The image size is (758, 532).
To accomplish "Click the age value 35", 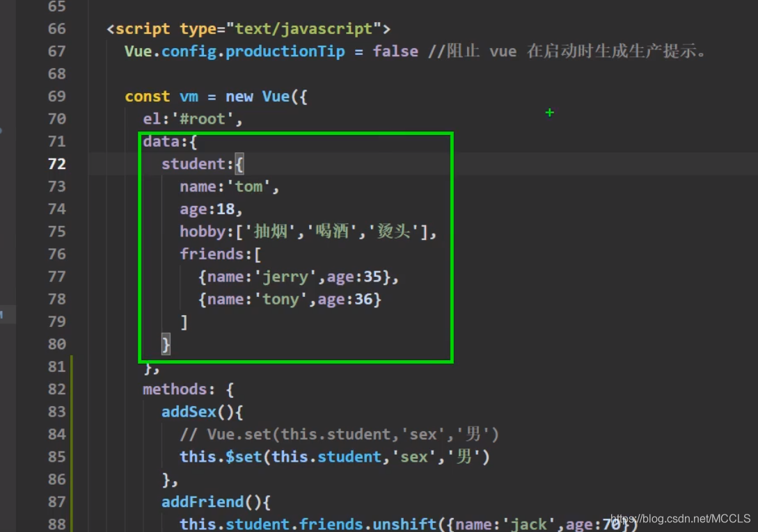I will 372,277.
